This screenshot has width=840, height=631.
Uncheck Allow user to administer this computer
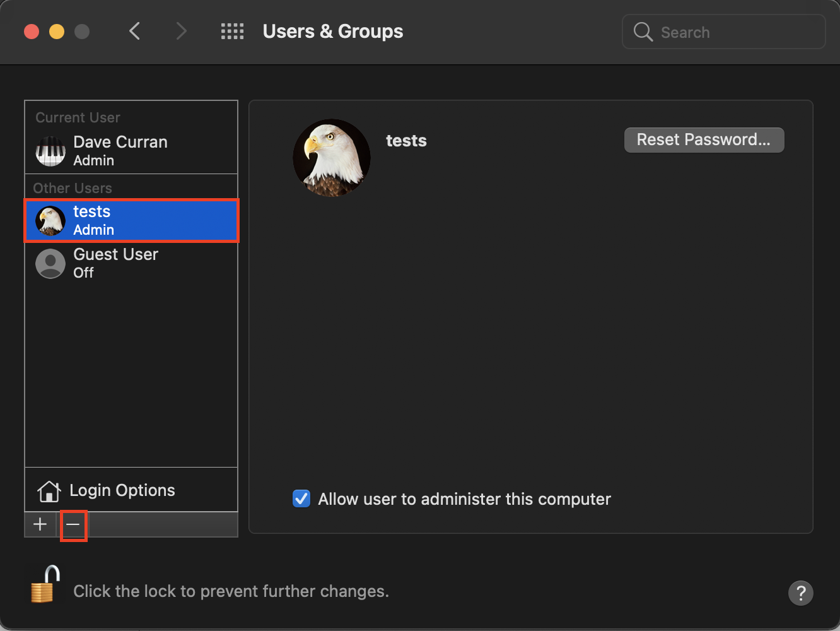(301, 499)
